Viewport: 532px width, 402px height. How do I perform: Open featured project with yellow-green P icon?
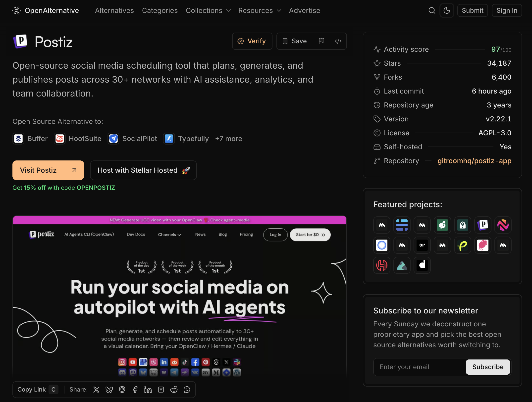pyautogui.click(x=463, y=245)
